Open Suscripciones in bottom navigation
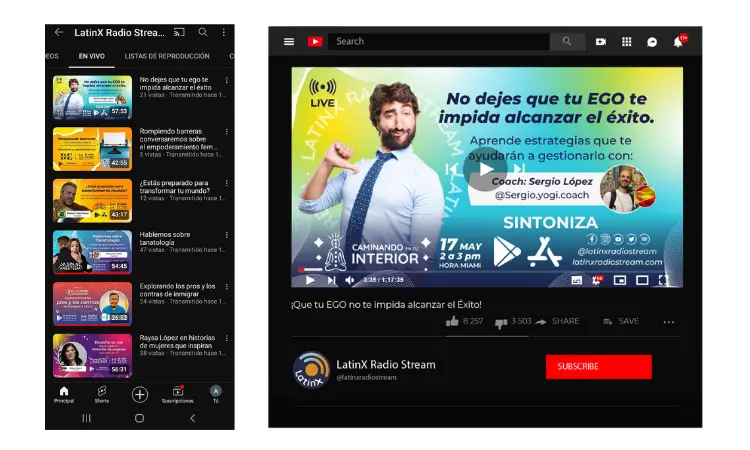 click(x=177, y=395)
